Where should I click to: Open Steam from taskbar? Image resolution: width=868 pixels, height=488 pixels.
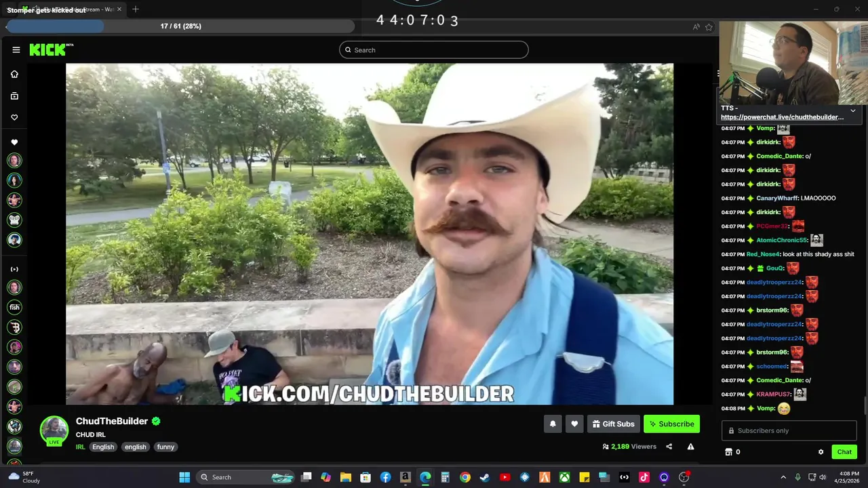485,477
